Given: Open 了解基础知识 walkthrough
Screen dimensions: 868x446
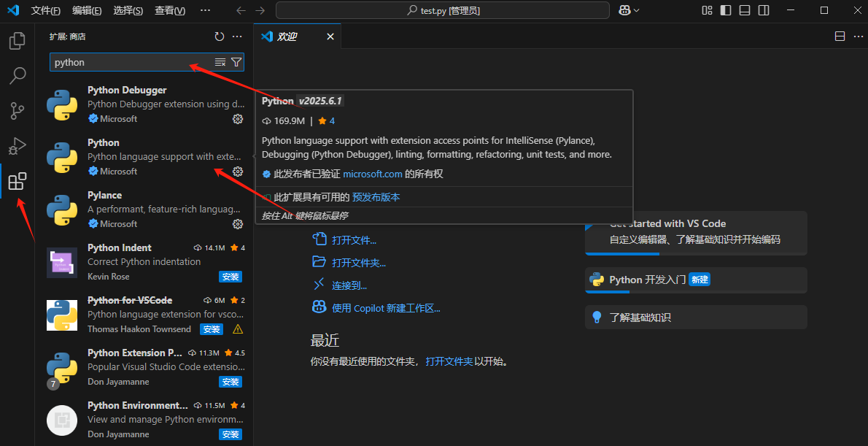Looking at the screenshot, I should pos(696,318).
